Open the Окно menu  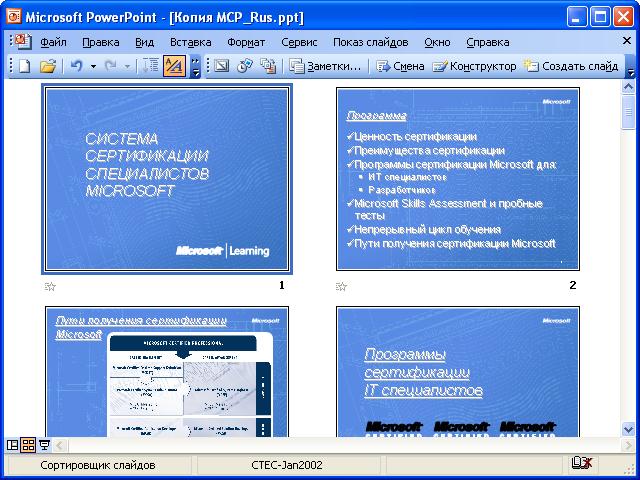[437, 42]
